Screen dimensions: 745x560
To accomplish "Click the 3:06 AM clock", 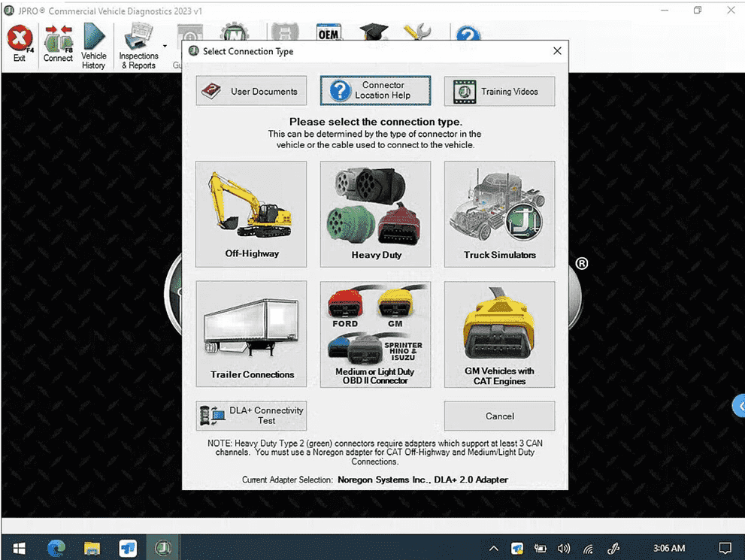I will [x=669, y=548].
